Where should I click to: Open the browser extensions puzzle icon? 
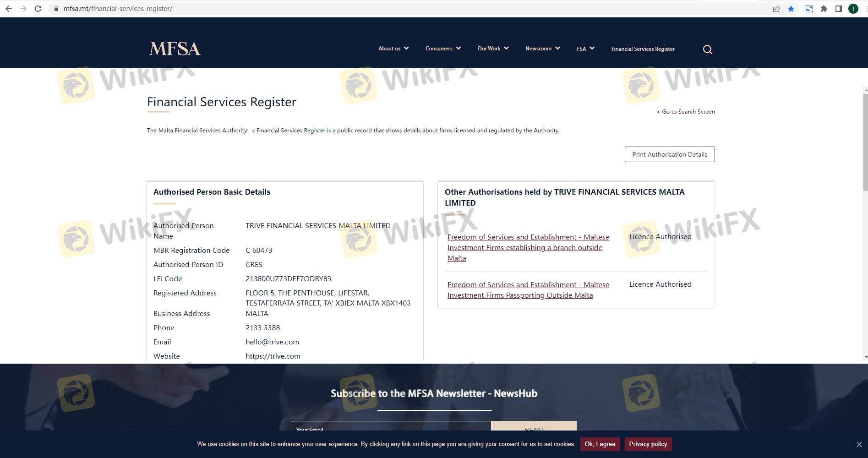(x=824, y=9)
